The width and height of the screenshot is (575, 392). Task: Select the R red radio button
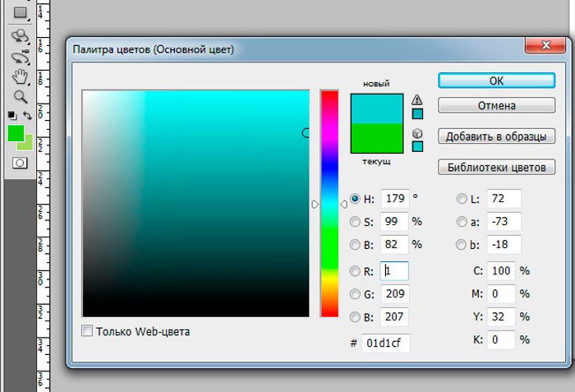355,270
